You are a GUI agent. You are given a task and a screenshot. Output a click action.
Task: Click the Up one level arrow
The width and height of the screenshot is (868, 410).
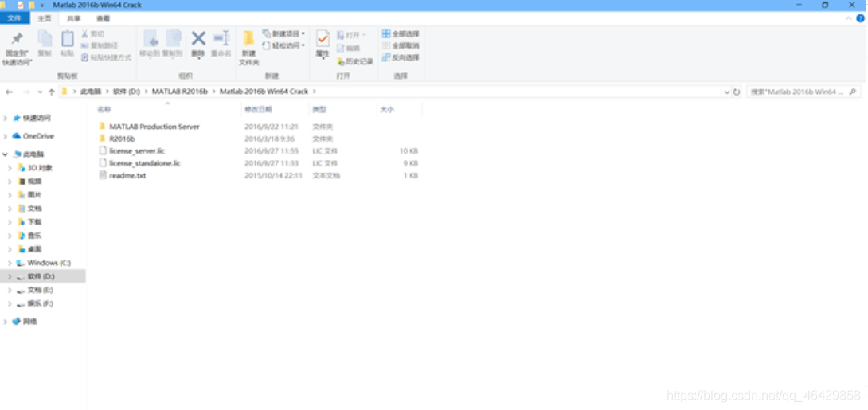coord(52,92)
